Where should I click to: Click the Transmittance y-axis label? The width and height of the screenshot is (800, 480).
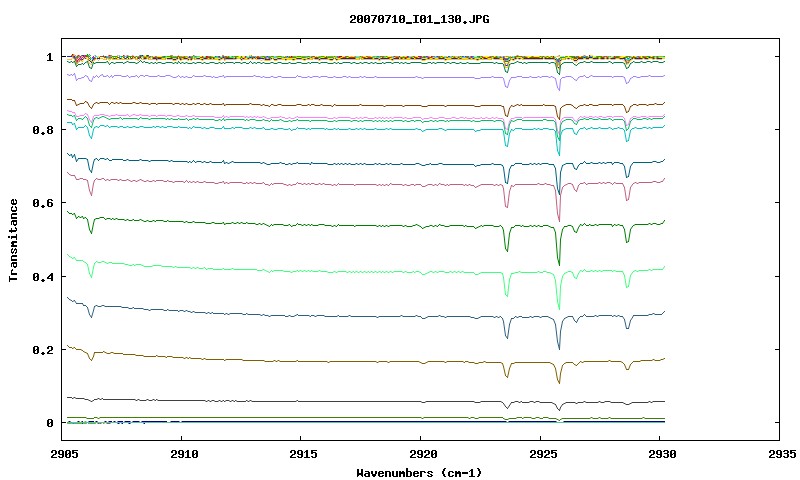click(x=13, y=240)
